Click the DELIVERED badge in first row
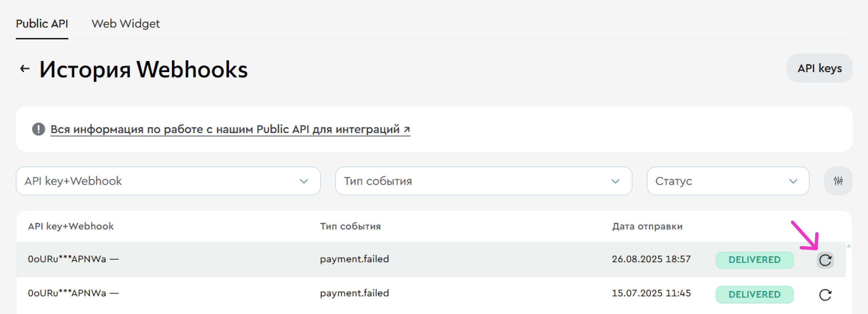Screen dimensions: 868x314 pyautogui.click(x=754, y=260)
